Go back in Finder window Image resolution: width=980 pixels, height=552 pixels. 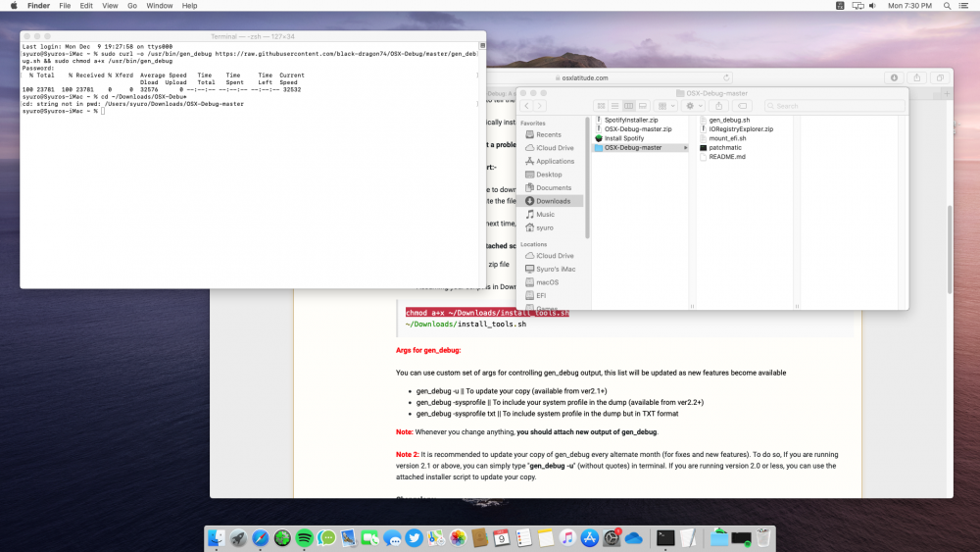point(527,105)
